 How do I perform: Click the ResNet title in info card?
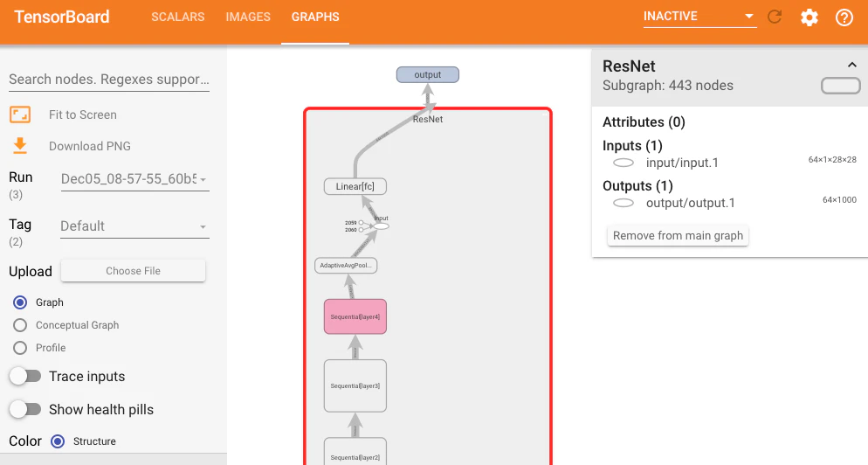coord(629,66)
